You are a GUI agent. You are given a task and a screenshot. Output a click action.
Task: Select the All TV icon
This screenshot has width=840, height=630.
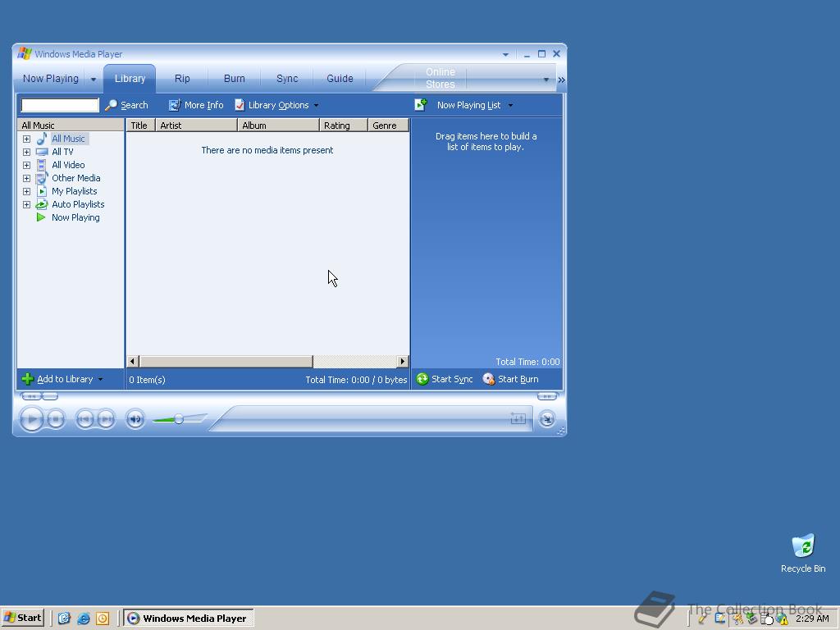pos(42,152)
